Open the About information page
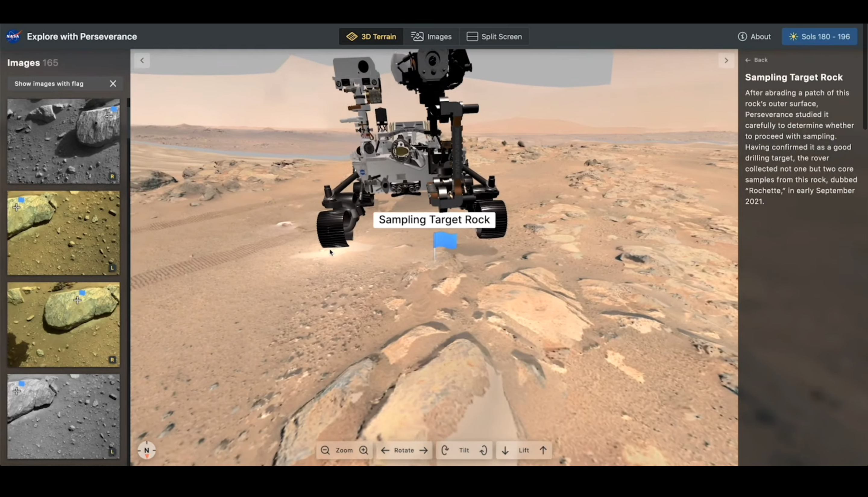868x497 pixels. (754, 36)
